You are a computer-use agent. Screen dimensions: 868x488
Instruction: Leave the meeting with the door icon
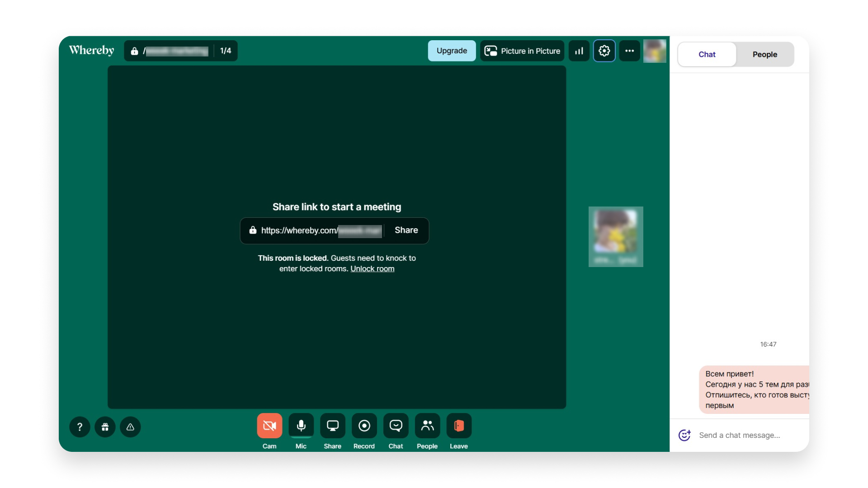pyautogui.click(x=459, y=426)
